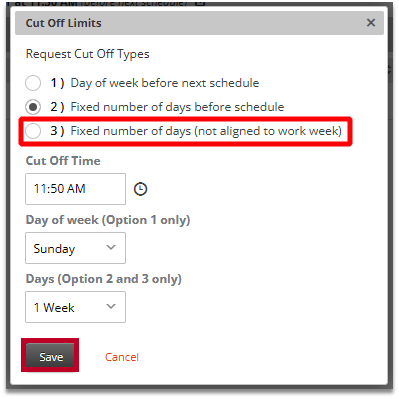The width and height of the screenshot is (399, 399).
Task: Click into the 11:50 AM time field
Action: click(x=75, y=189)
